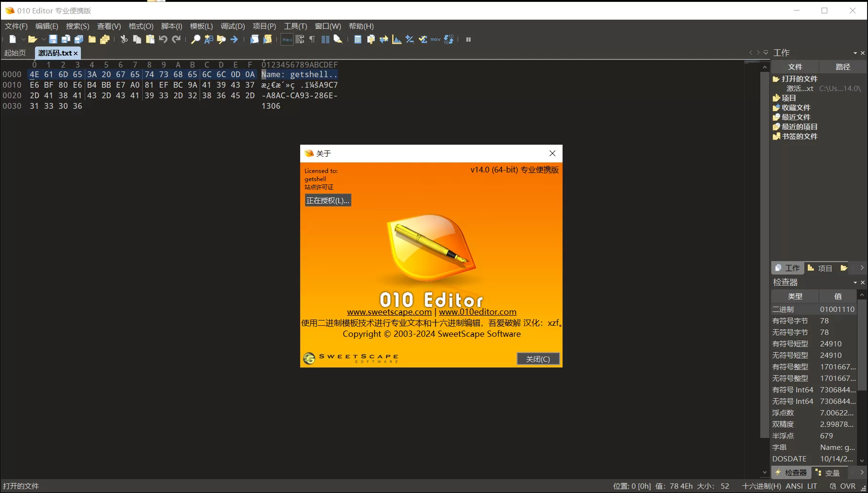868x493 pixels.
Task: Copy selection with the toolbar copy icon
Action: coord(137,39)
